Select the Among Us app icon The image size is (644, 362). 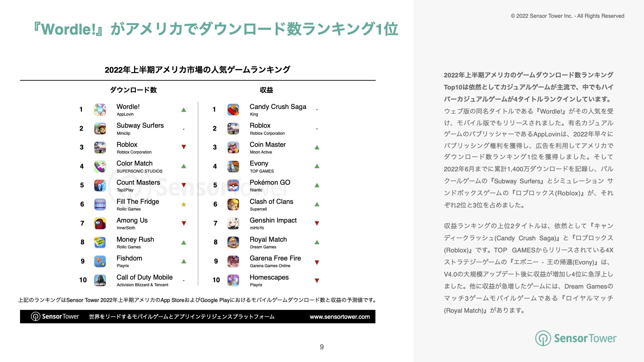[x=100, y=224]
